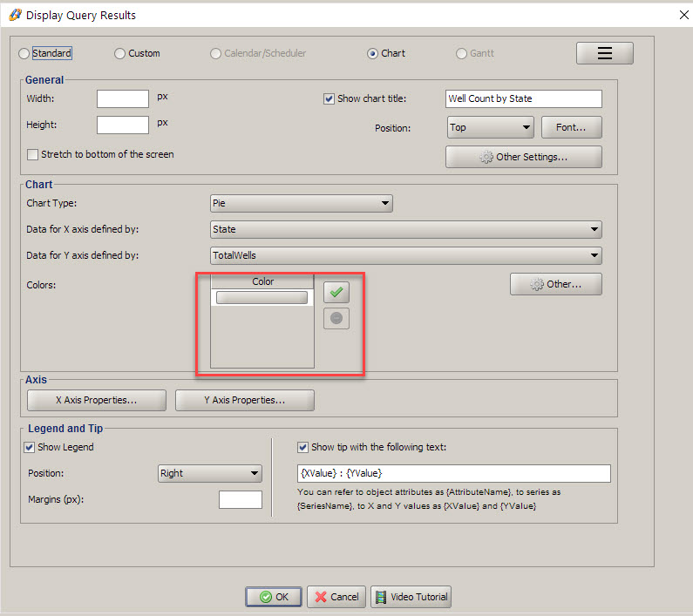
Task: Close the Display Query Results dialog
Action: pyautogui.click(x=683, y=15)
